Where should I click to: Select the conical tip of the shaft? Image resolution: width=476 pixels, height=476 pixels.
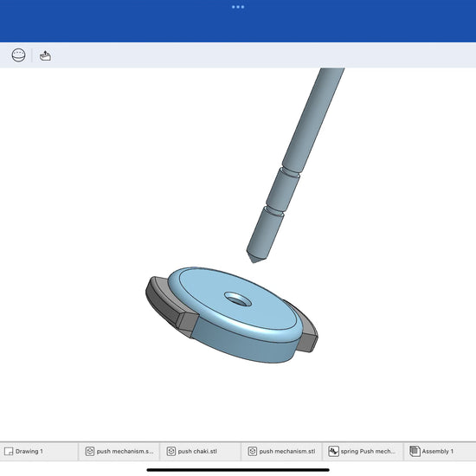click(255, 258)
